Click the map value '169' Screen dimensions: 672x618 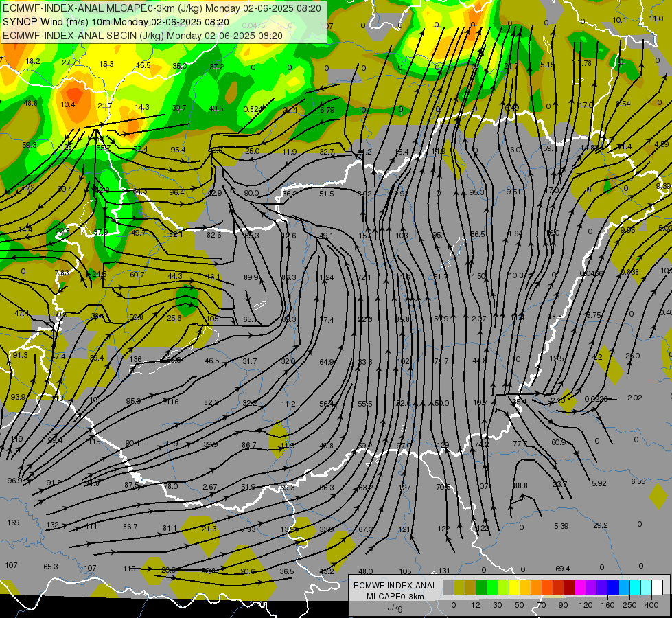pyautogui.click(x=13, y=523)
